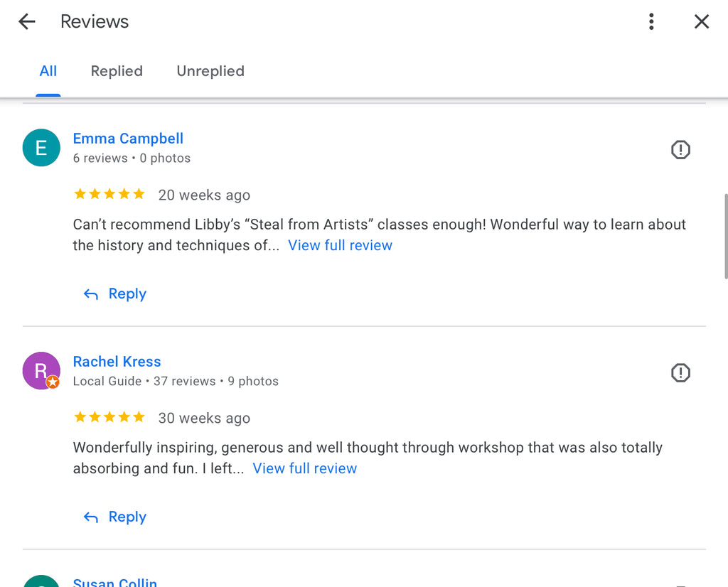
Task: Switch to the Replied tab
Action: coord(117,71)
